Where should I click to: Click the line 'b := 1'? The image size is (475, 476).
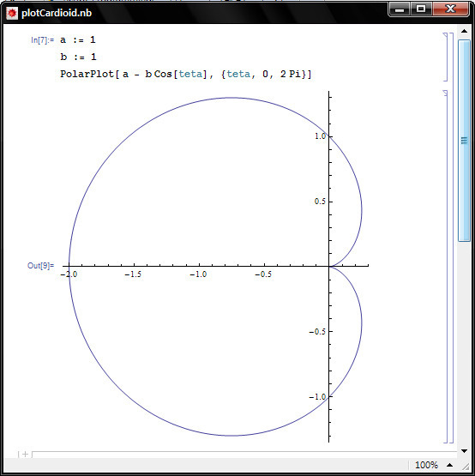78,57
